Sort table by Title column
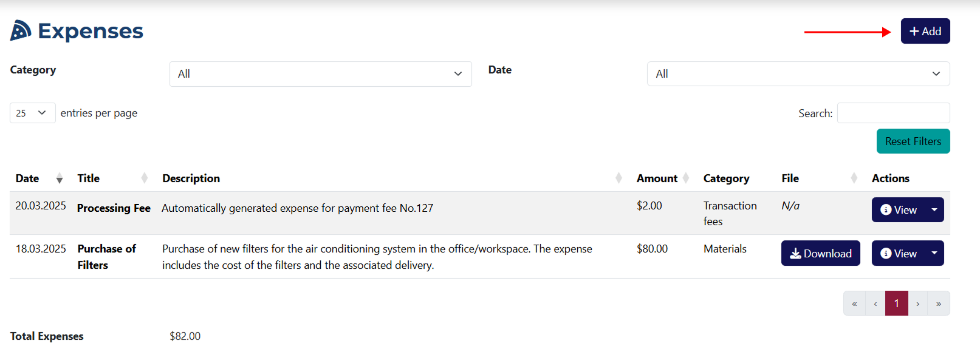The height and width of the screenshot is (346, 980). [x=112, y=178]
